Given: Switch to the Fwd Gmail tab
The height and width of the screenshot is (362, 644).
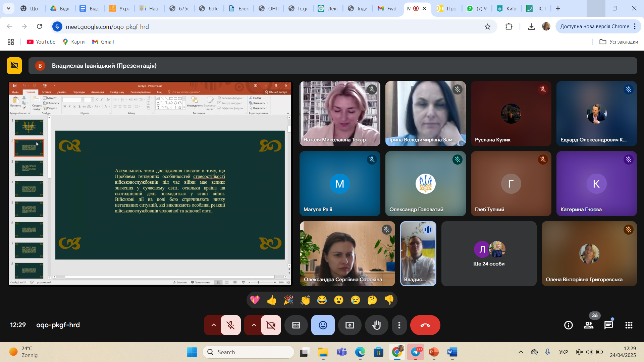Looking at the screenshot, I should (387, 8).
